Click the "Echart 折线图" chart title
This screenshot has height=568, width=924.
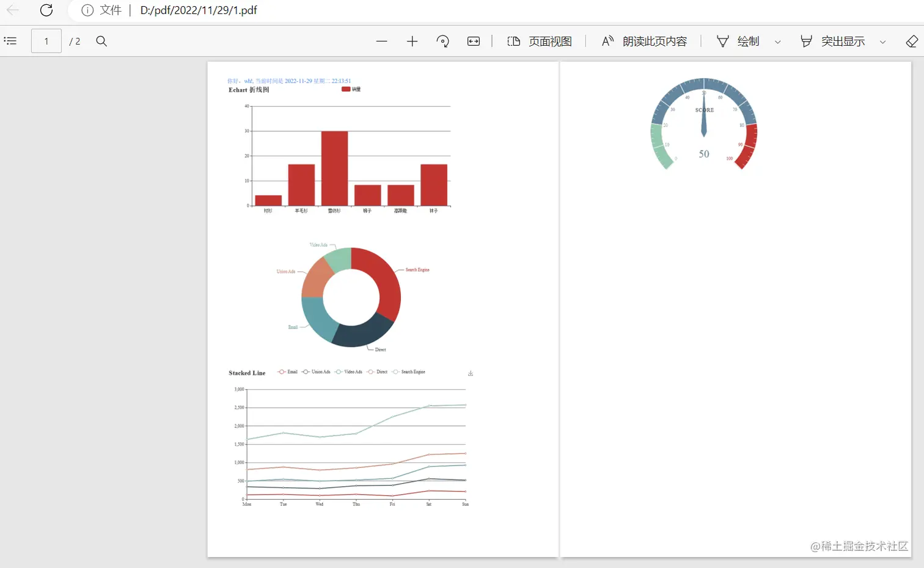249,90
